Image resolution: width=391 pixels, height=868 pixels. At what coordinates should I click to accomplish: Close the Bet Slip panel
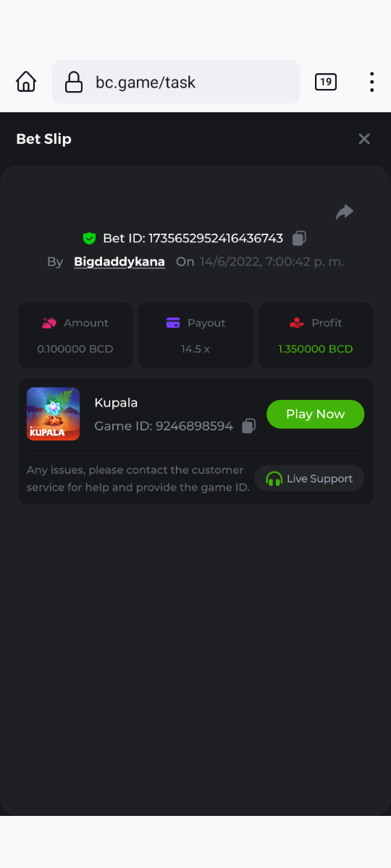tap(364, 139)
